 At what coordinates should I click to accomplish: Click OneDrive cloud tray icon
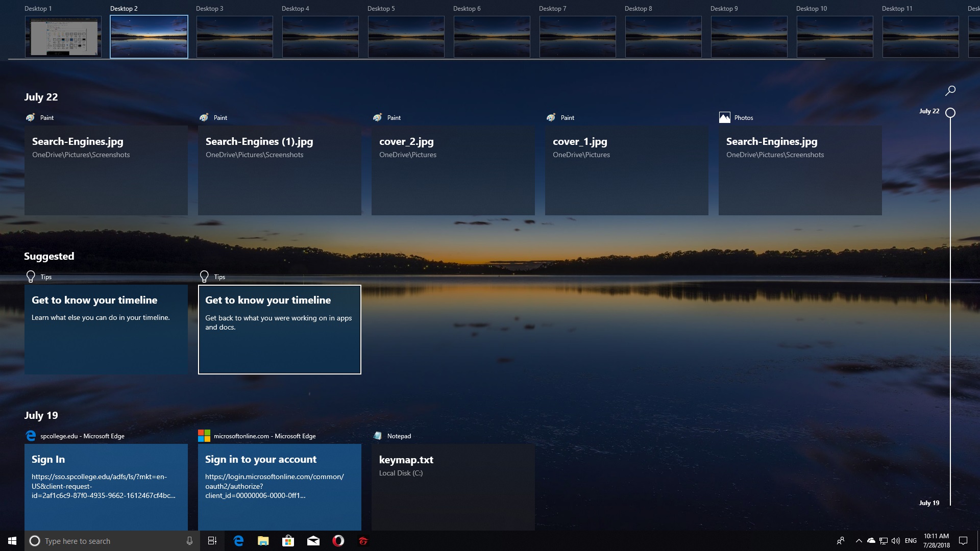click(871, 541)
